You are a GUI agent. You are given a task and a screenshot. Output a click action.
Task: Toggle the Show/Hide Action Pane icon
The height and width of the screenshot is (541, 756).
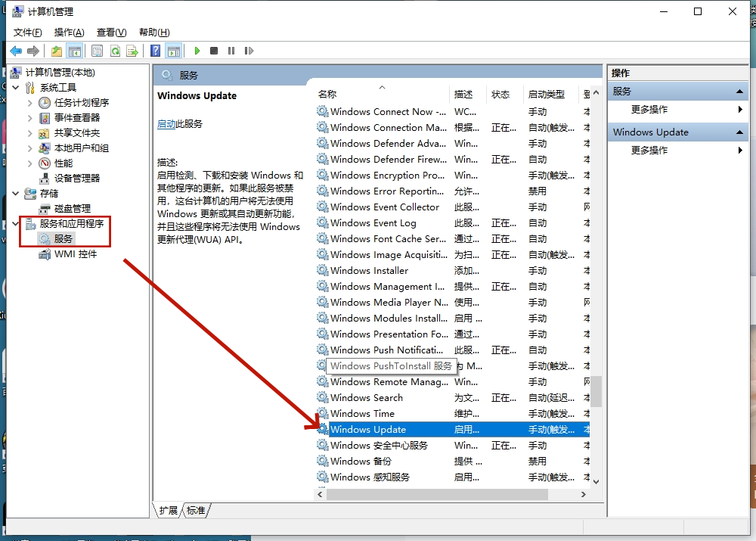pyautogui.click(x=174, y=51)
